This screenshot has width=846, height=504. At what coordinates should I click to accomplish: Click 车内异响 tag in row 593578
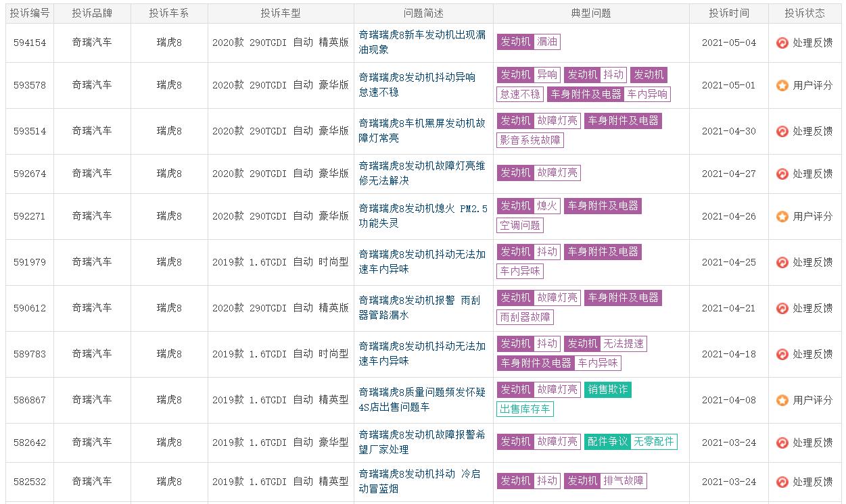click(647, 94)
